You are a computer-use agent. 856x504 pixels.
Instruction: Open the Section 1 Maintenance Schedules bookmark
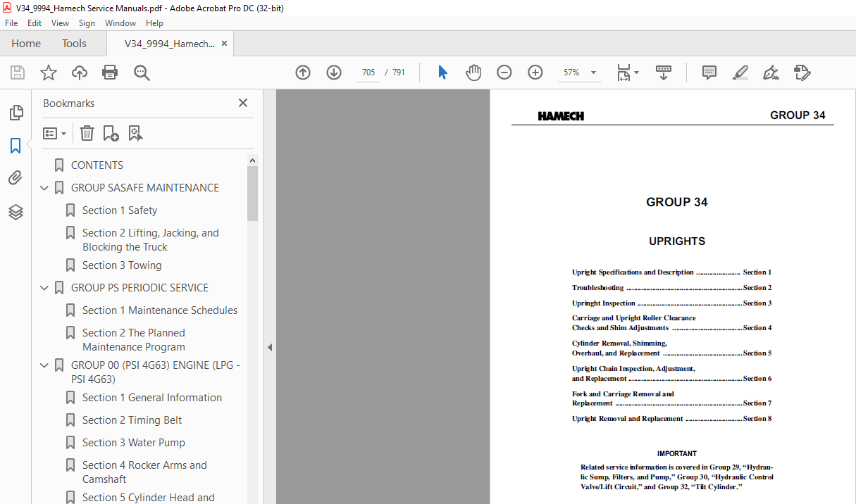tap(160, 310)
